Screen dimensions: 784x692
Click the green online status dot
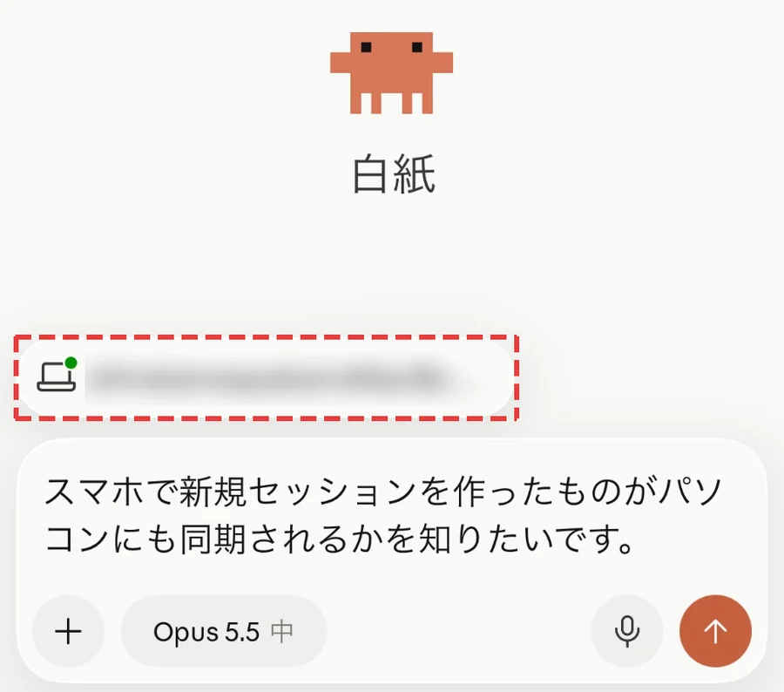pyautogui.click(x=71, y=363)
